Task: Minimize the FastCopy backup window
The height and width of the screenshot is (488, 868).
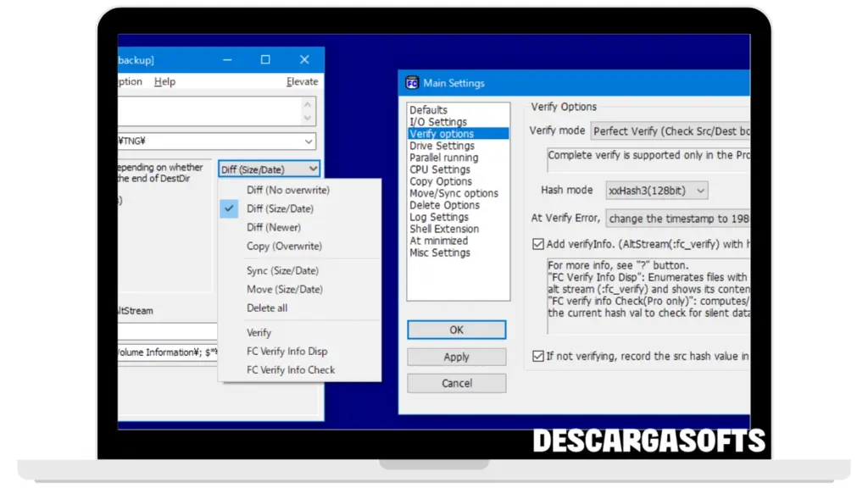Action: coord(227,59)
